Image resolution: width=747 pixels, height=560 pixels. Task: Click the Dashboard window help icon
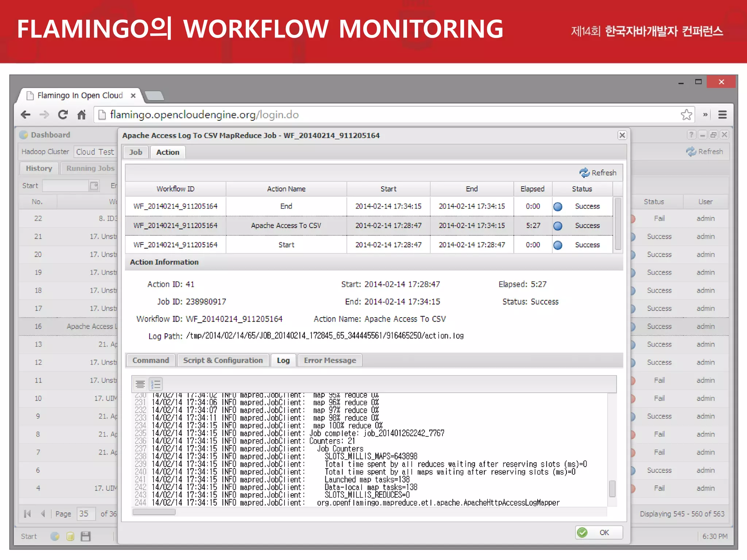[691, 135]
